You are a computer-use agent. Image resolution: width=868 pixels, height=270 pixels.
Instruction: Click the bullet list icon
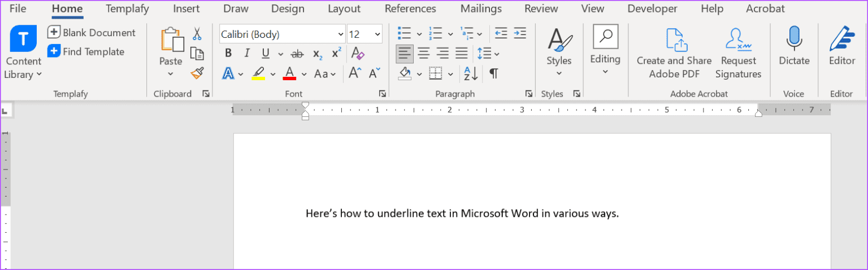tap(404, 33)
